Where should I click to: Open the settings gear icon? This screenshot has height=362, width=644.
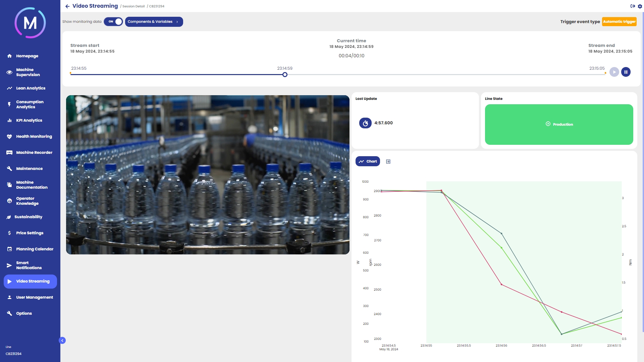(640, 6)
